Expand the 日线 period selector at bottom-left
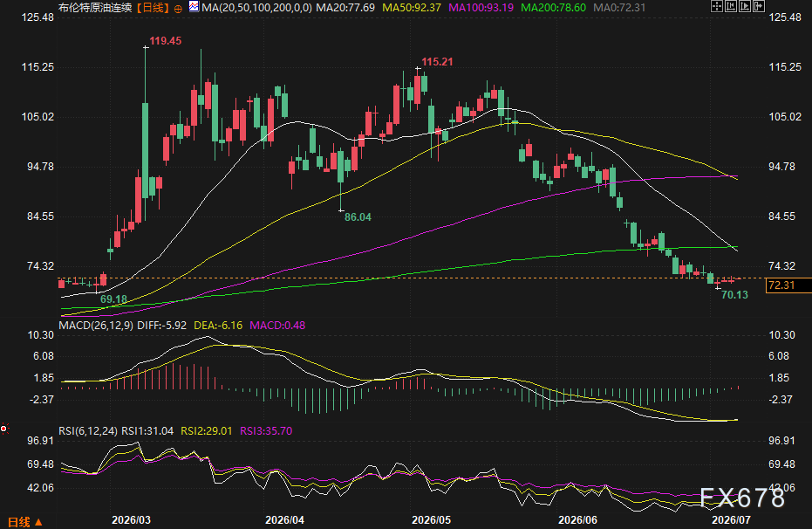The width and height of the screenshot is (812, 529). pos(24,522)
